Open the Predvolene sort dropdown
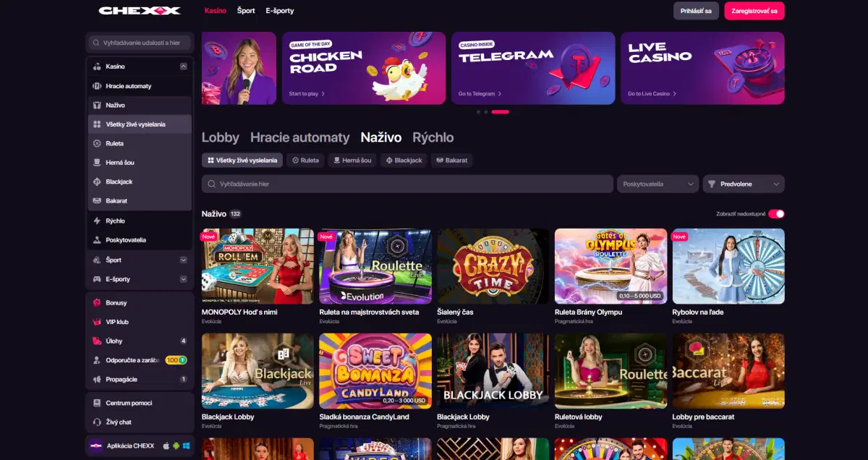 click(744, 184)
